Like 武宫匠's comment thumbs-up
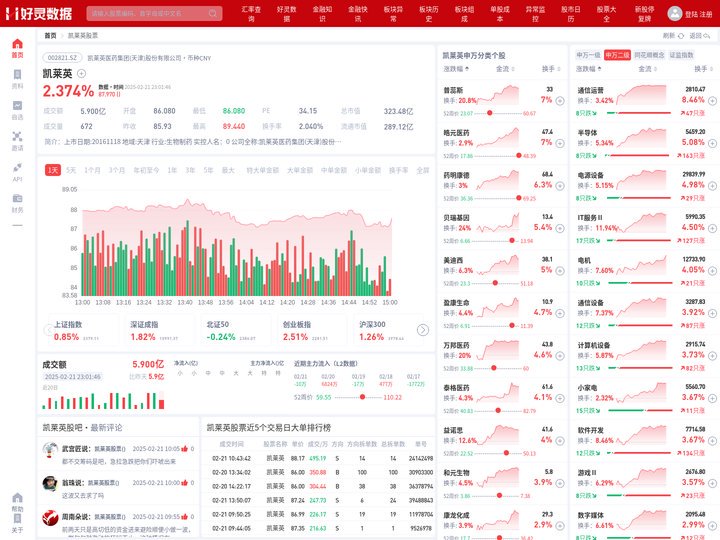The width and height of the screenshot is (720, 540). coord(185,449)
